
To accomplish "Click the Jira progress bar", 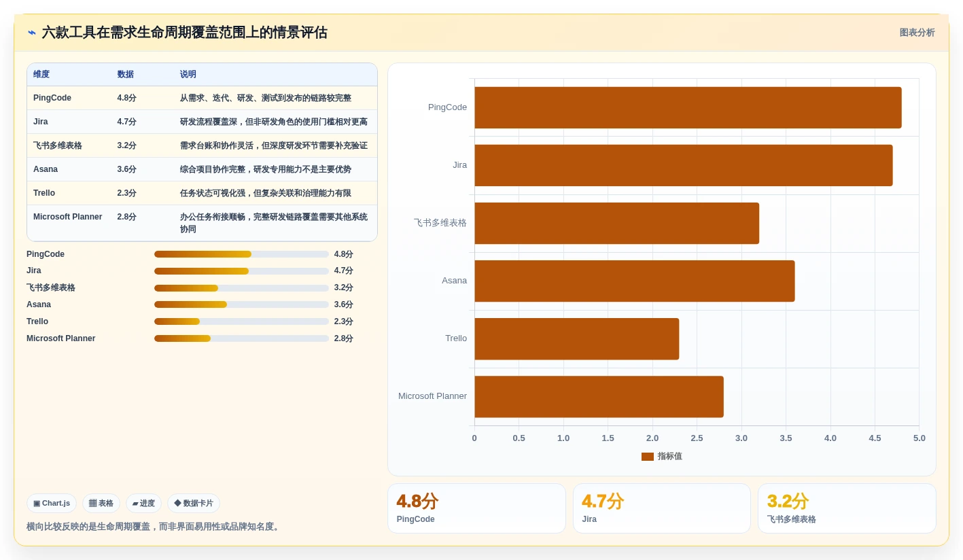I will pos(241,271).
